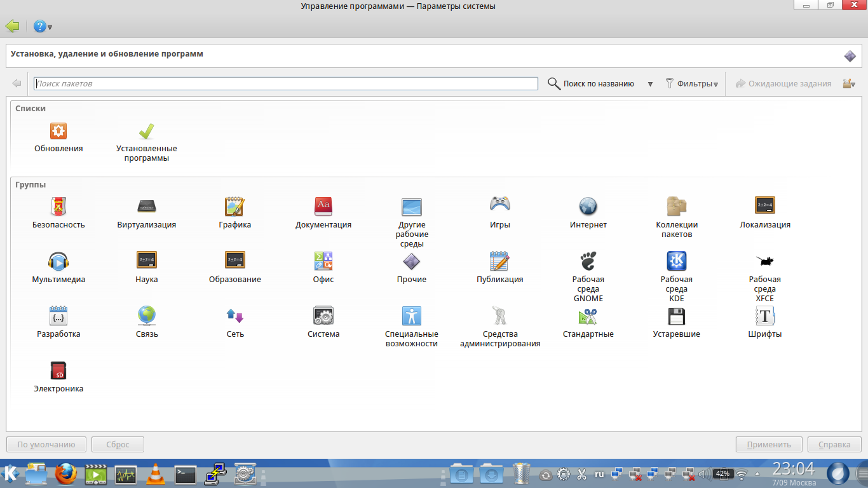The width and height of the screenshot is (868, 488).
Task: Browse the Игры group
Action: pyautogui.click(x=500, y=213)
